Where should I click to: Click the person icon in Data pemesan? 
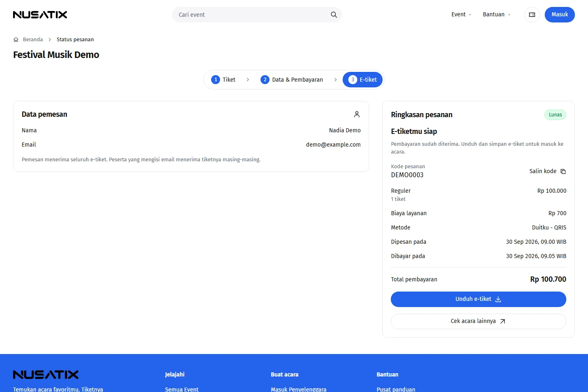357,114
